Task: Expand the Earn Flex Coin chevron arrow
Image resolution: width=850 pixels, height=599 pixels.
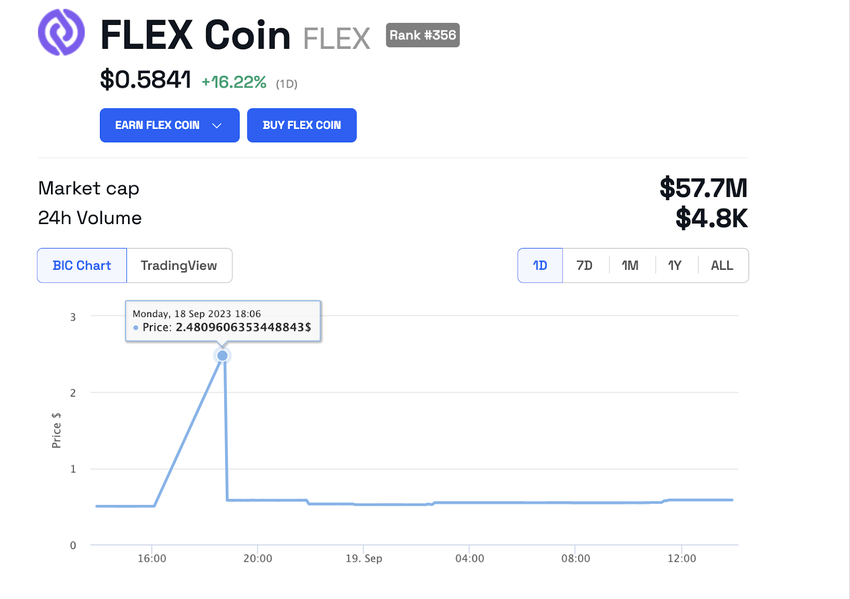Action: [217, 126]
